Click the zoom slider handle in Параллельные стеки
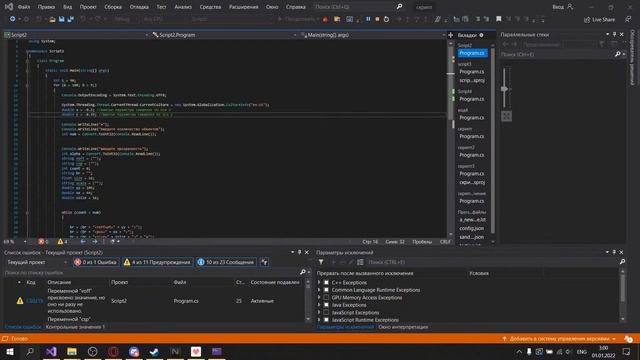 [504, 89]
